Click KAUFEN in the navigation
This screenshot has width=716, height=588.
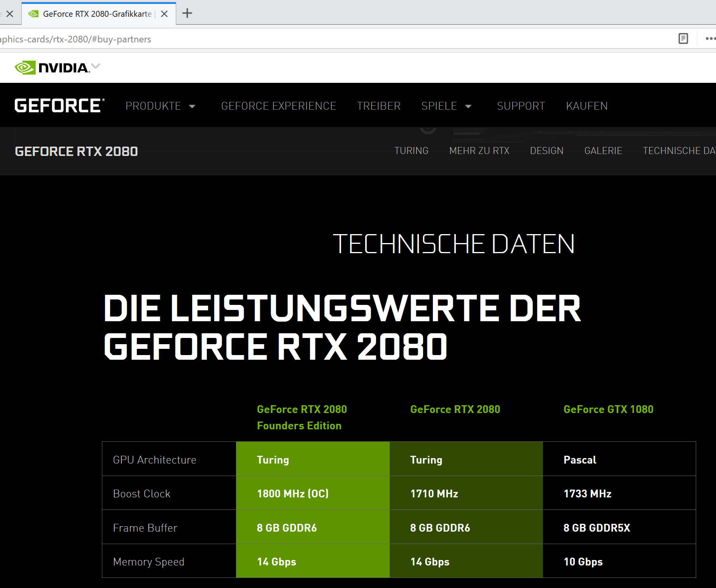coord(586,106)
